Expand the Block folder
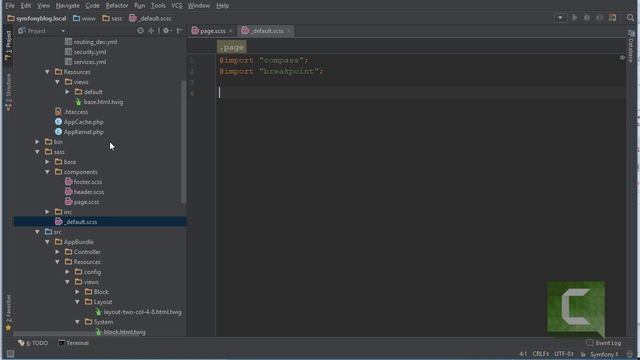Image resolution: width=640 pixels, height=360 pixels. coord(78,292)
